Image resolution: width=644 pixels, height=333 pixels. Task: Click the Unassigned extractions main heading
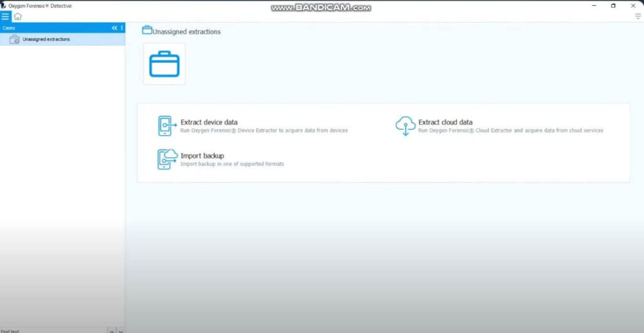[x=186, y=31]
